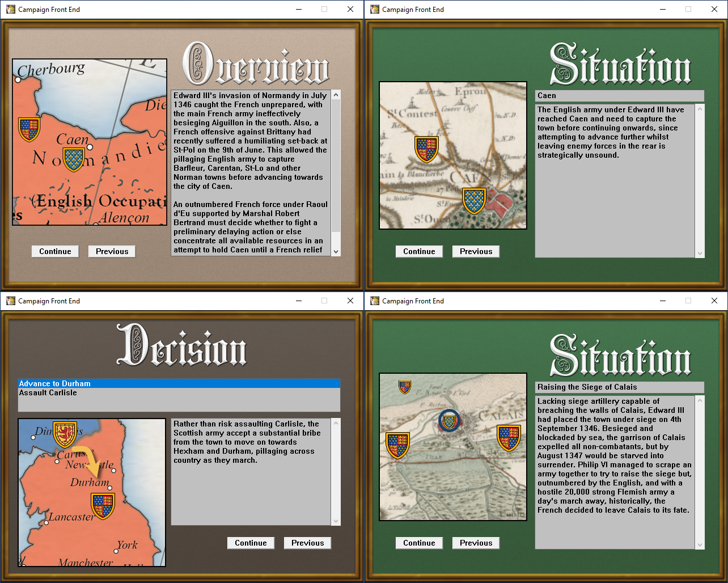Click the English shield in the Caen Situation map
Screen dimensions: 728x583
[426, 149]
